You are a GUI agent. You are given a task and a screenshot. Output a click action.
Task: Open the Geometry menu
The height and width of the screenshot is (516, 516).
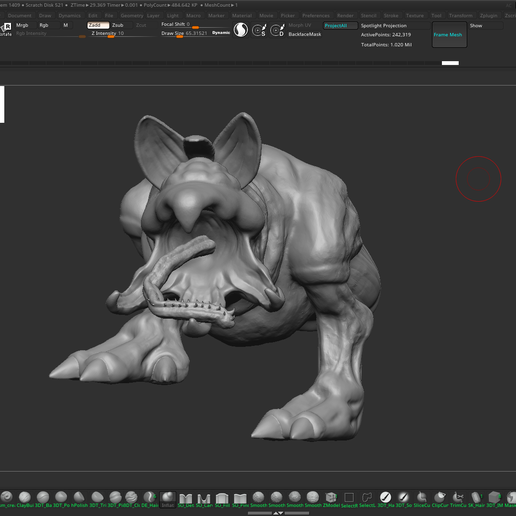(x=132, y=16)
